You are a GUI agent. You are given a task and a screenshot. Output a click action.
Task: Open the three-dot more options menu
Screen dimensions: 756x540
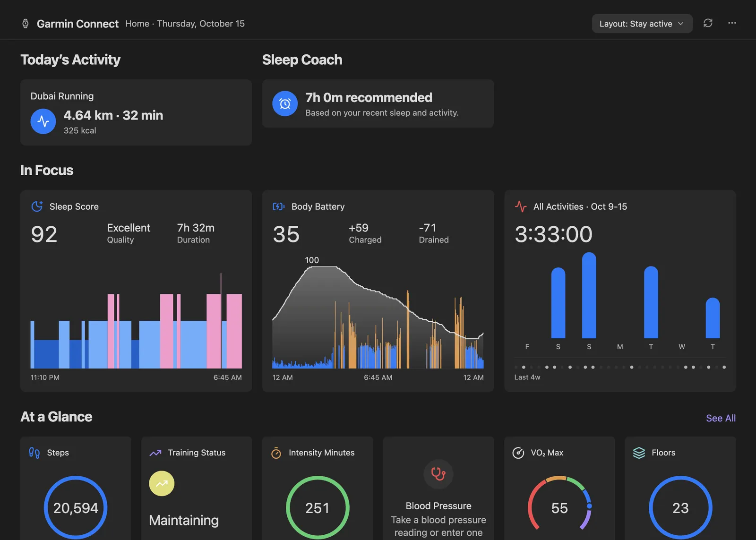pyautogui.click(x=732, y=23)
